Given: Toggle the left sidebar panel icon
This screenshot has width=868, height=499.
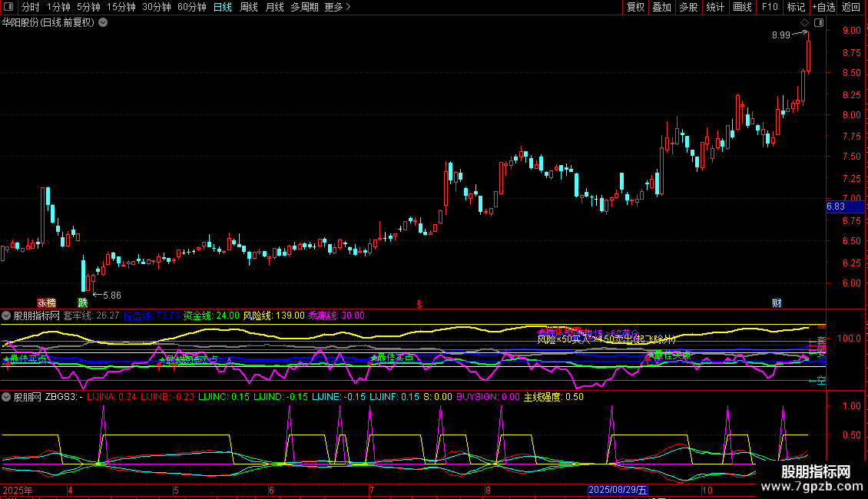Looking at the screenshot, I should click(x=8, y=7).
